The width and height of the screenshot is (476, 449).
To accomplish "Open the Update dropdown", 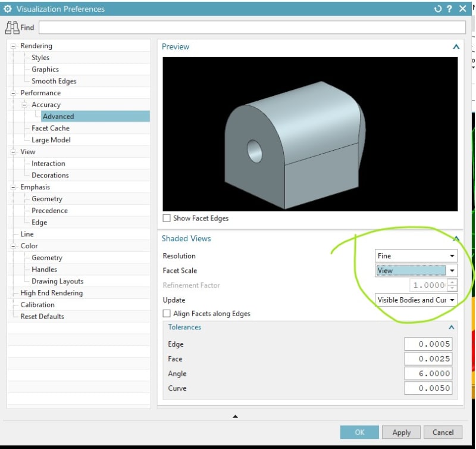I will coord(416,300).
